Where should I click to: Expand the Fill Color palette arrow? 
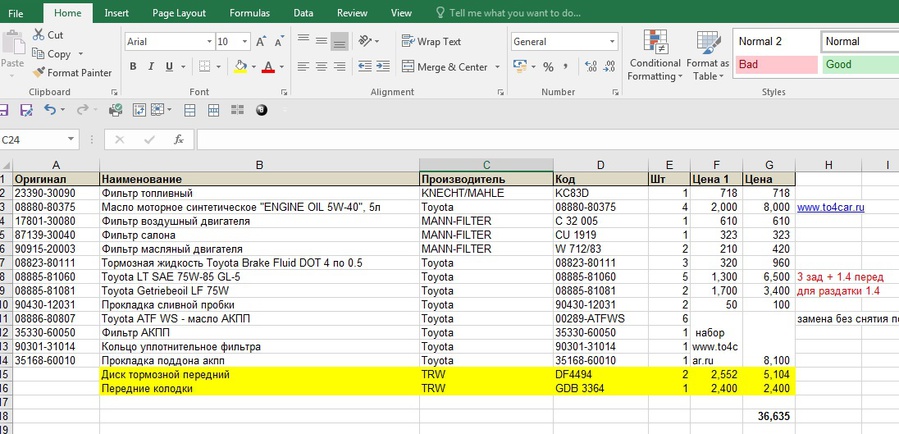(253, 67)
